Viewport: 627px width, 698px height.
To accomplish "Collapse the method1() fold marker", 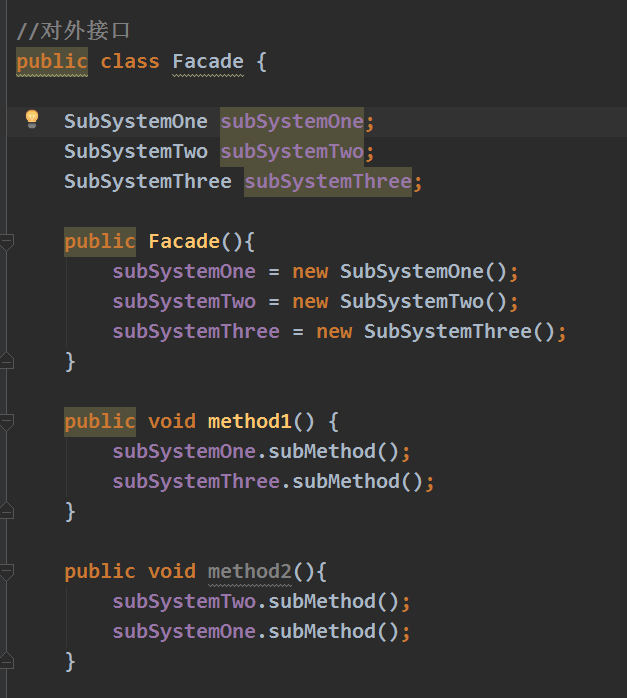I will coord(7,422).
